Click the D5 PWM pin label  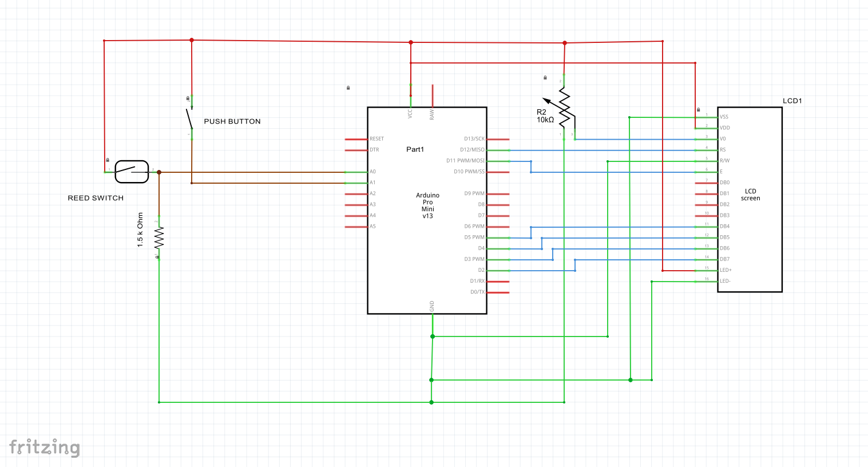474,238
